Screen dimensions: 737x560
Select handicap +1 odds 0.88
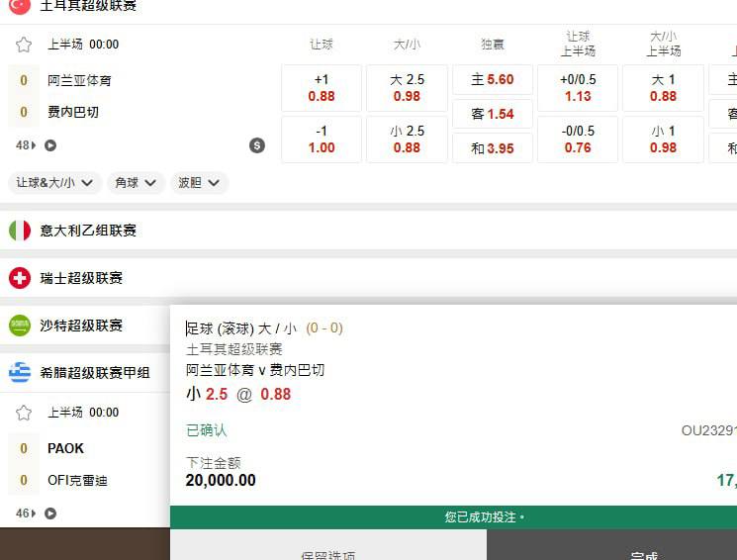point(322,88)
